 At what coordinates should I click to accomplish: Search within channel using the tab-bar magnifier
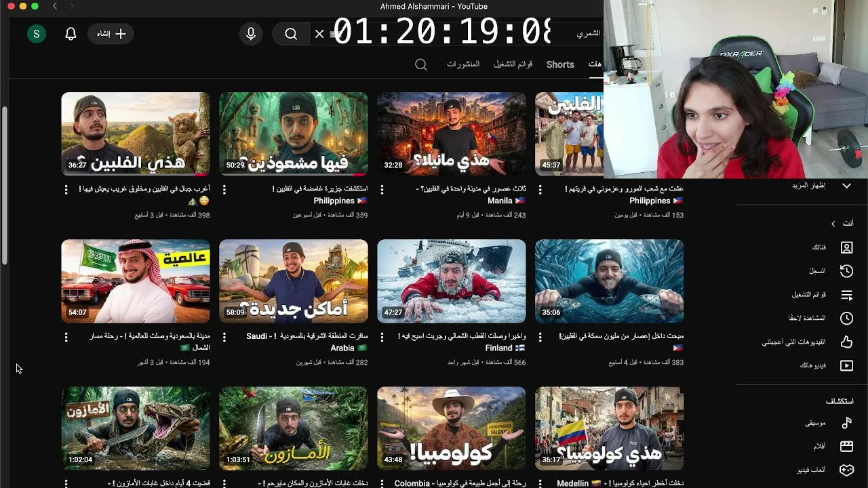[x=421, y=64]
